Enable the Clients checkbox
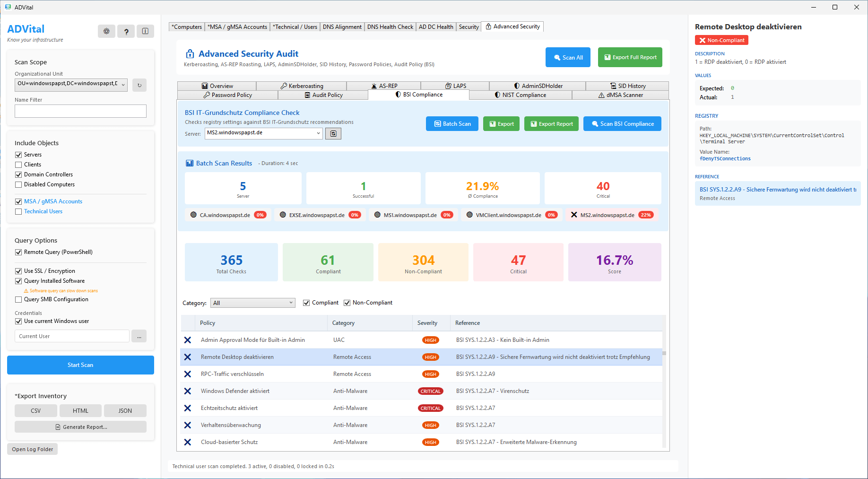This screenshot has width=868, height=479. coord(18,165)
